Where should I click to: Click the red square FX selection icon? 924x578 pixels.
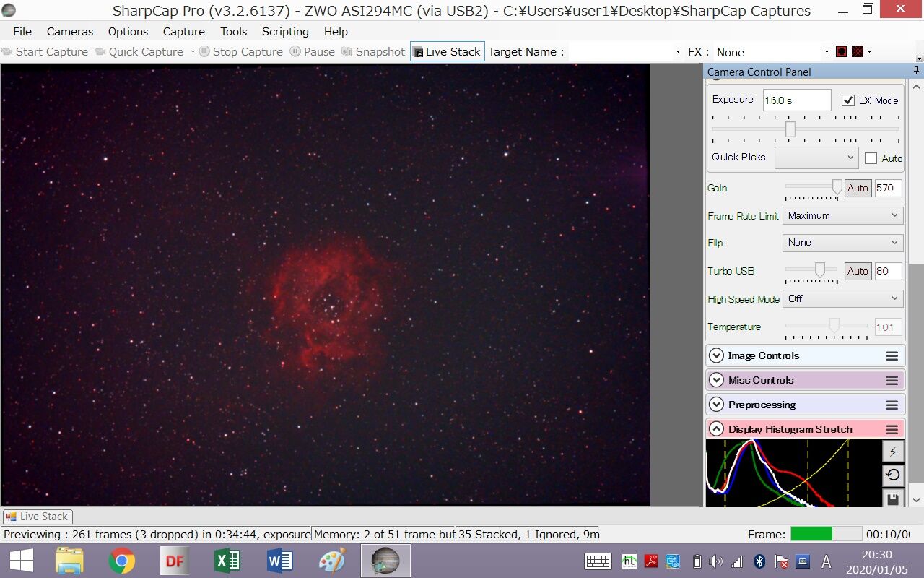tap(842, 51)
